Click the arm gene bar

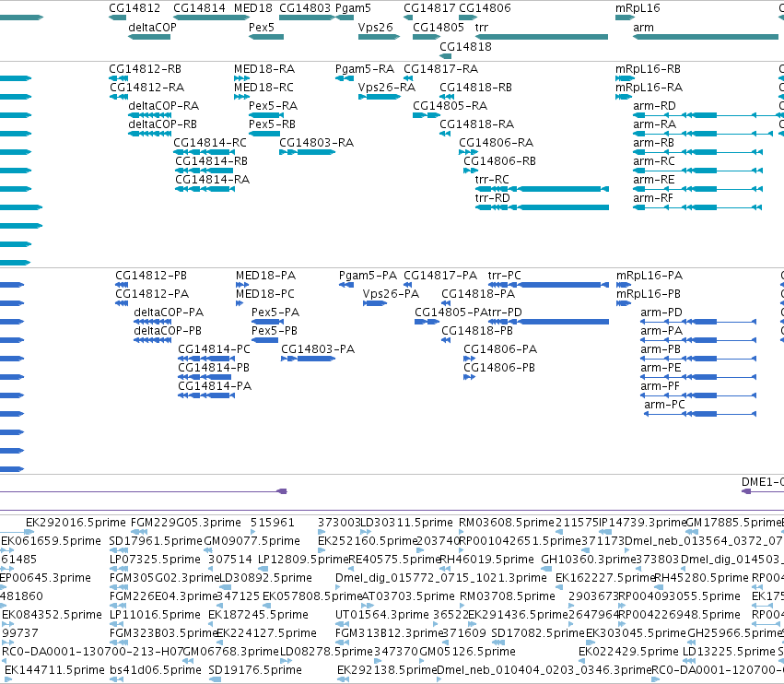(x=706, y=37)
